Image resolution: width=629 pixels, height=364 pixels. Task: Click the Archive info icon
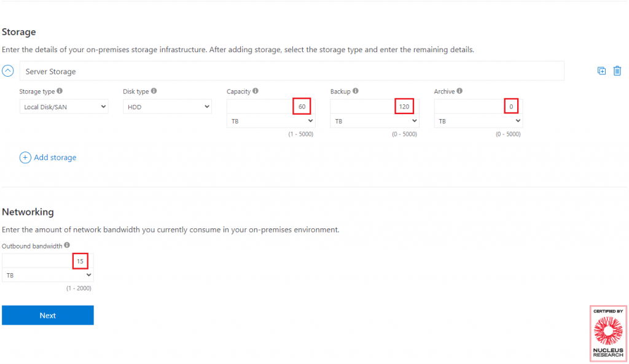[459, 91]
